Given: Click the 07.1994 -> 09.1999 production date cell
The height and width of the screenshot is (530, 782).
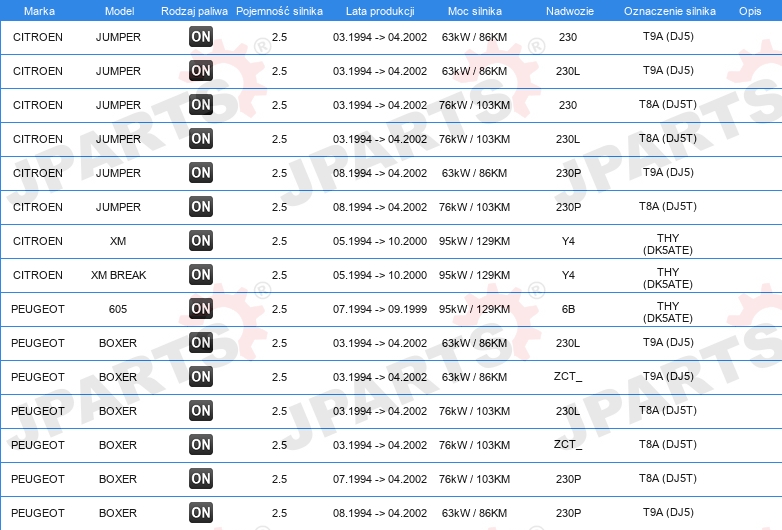Looking at the screenshot, I should click(x=380, y=309).
